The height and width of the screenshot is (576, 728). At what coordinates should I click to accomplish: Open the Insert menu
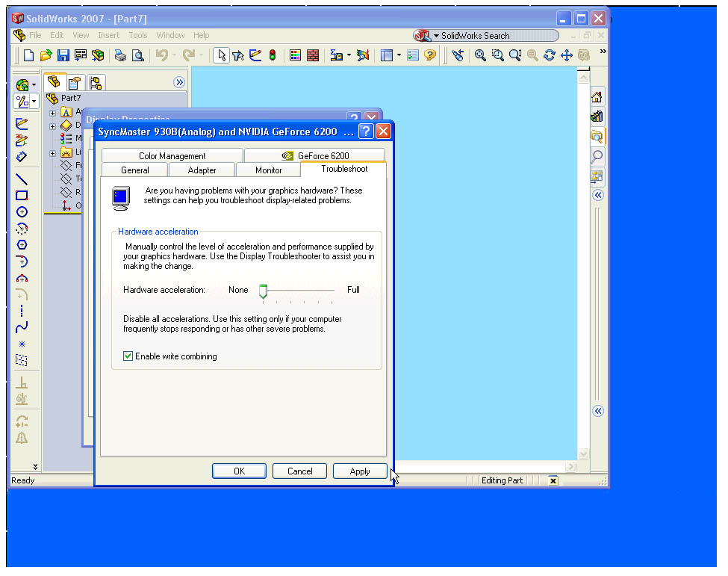(109, 35)
